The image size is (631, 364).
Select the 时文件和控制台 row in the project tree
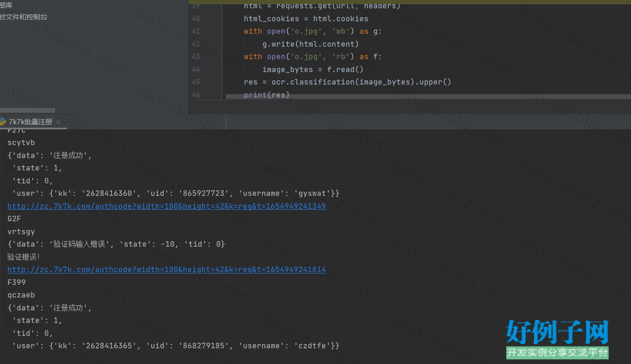pos(24,17)
